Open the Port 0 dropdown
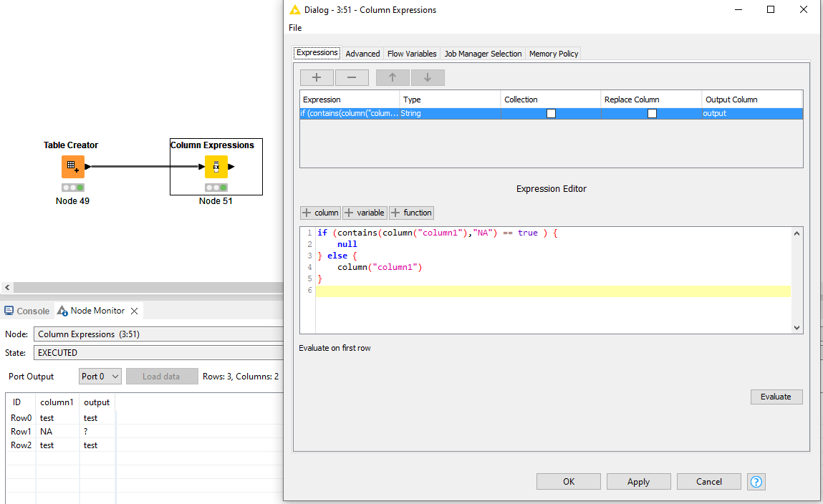Image resolution: width=823 pixels, height=504 pixels. pos(100,376)
